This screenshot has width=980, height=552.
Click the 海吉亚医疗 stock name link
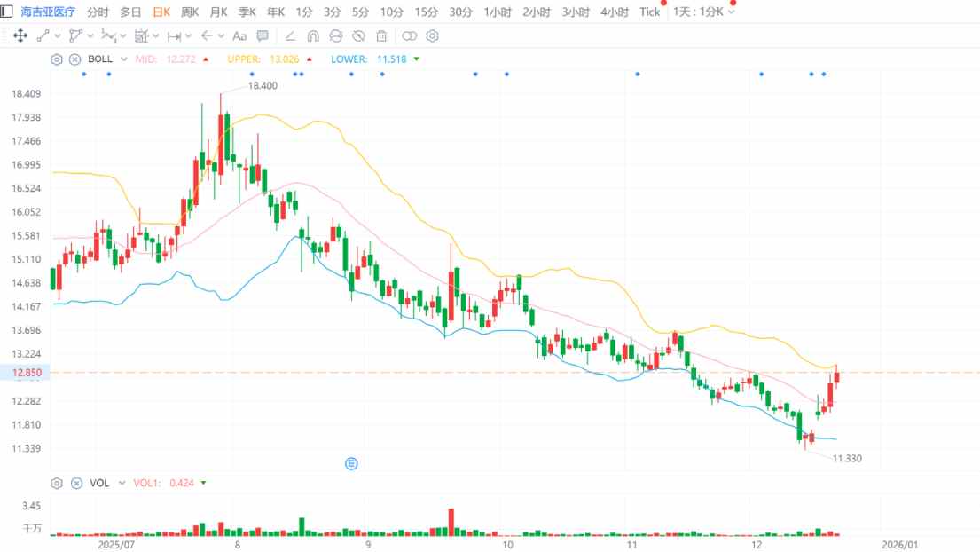point(48,12)
